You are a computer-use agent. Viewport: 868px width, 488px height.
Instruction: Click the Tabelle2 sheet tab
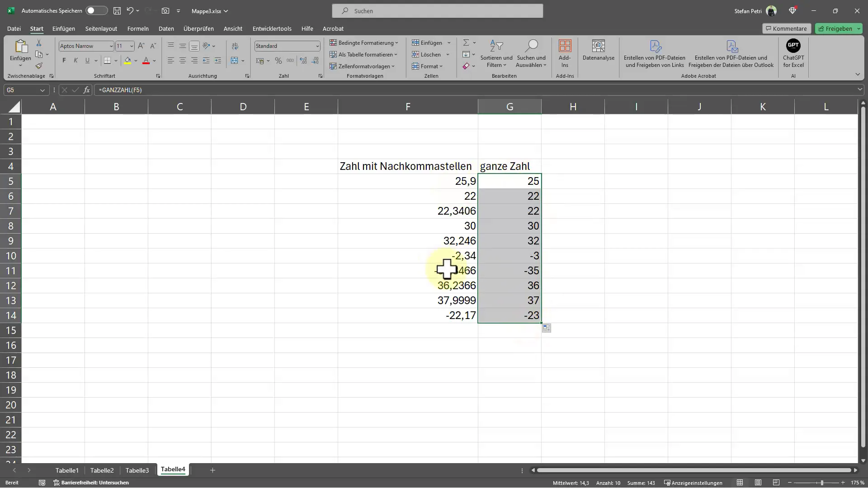102,470
